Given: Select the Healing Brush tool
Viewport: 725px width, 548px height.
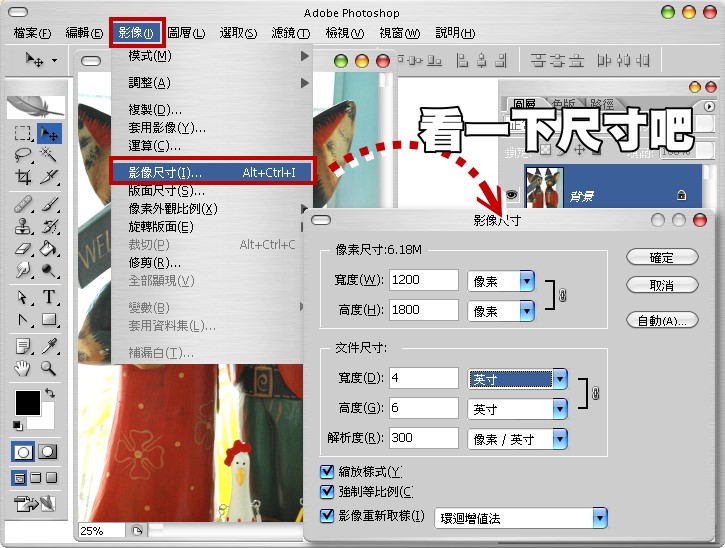Looking at the screenshot, I should point(22,204).
